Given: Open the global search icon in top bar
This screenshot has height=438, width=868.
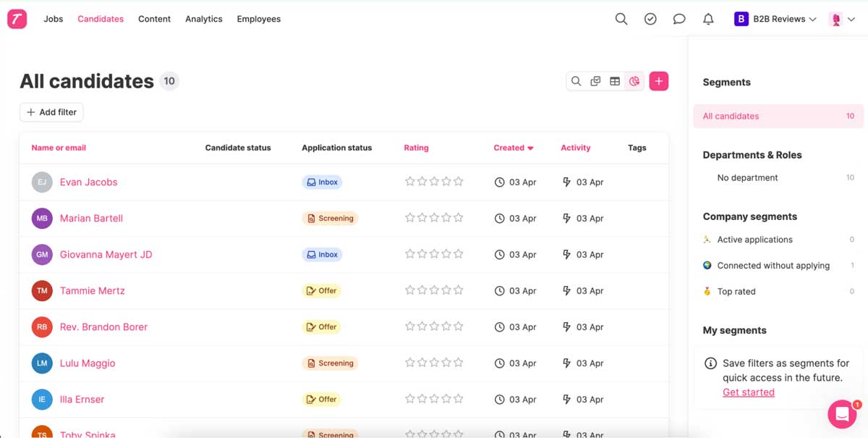Looking at the screenshot, I should 621,19.
